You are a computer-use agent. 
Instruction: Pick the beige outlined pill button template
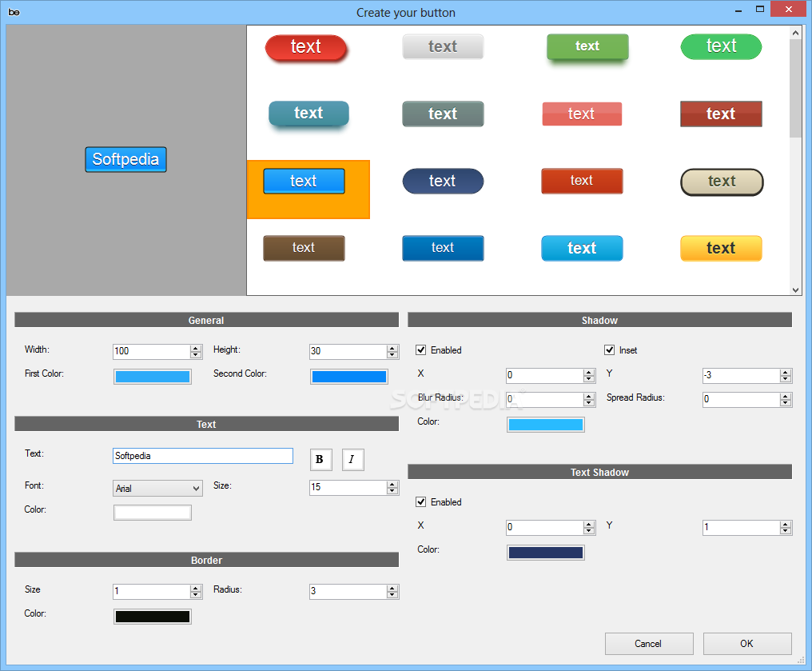click(x=722, y=182)
